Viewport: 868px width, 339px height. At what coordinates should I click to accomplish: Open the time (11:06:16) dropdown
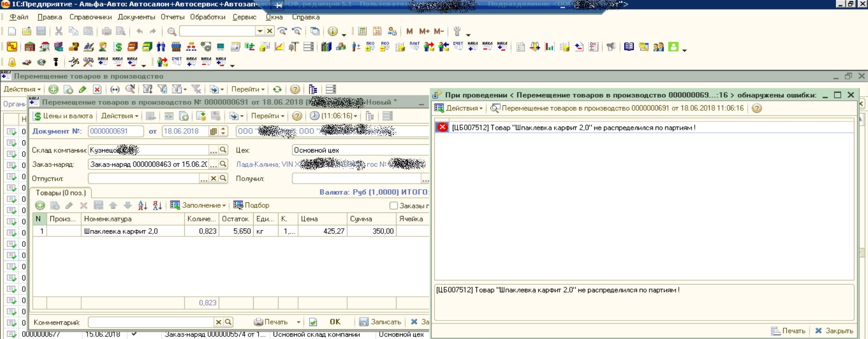tap(333, 116)
